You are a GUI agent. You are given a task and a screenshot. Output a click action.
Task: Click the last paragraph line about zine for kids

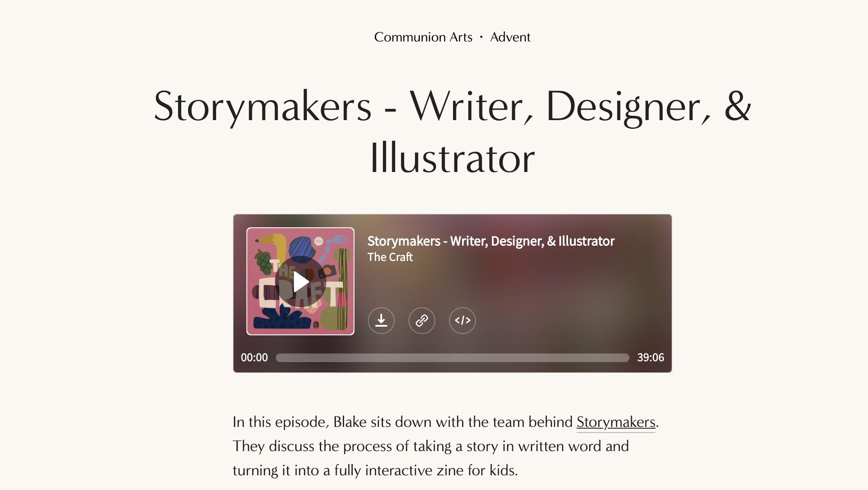point(375,471)
